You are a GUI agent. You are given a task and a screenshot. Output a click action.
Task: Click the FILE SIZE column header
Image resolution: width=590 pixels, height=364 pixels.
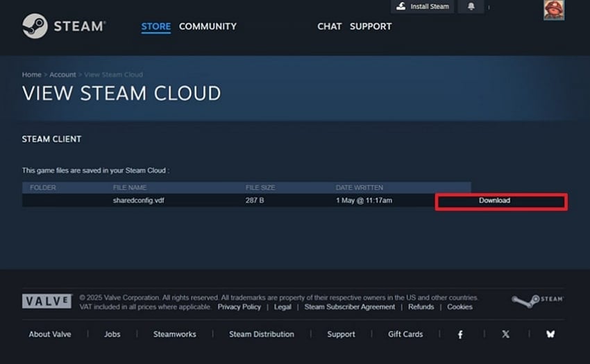tap(260, 187)
